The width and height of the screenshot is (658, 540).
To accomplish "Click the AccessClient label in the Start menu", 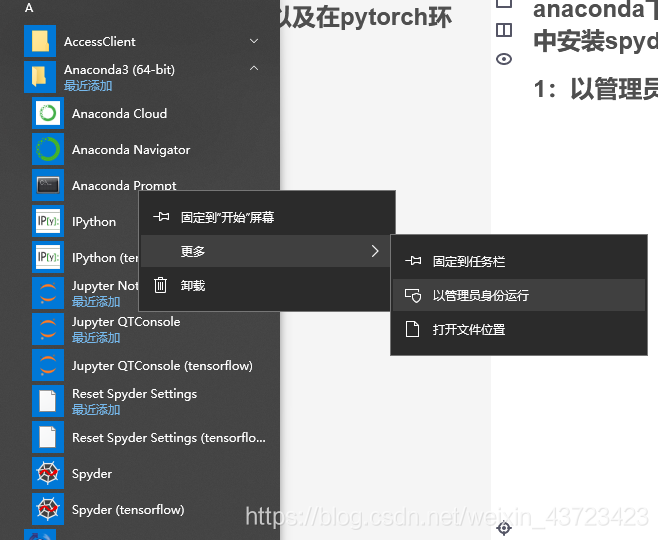I will (100, 42).
